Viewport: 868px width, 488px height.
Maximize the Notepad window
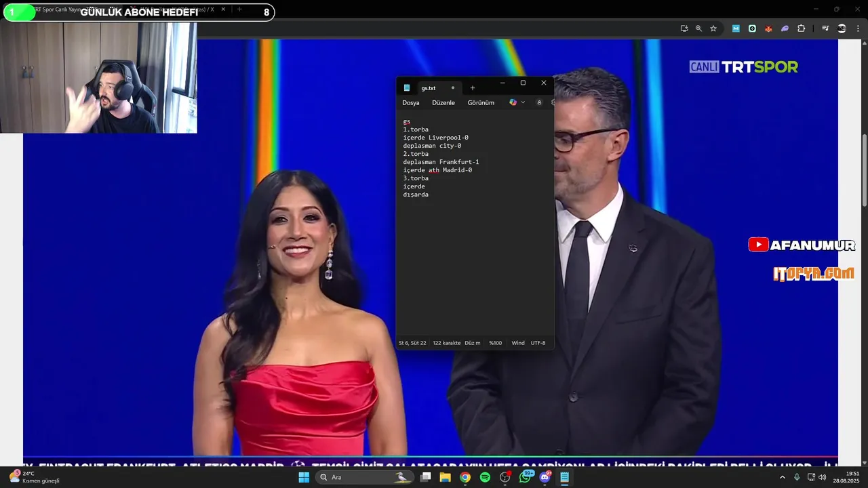pyautogui.click(x=523, y=83)
